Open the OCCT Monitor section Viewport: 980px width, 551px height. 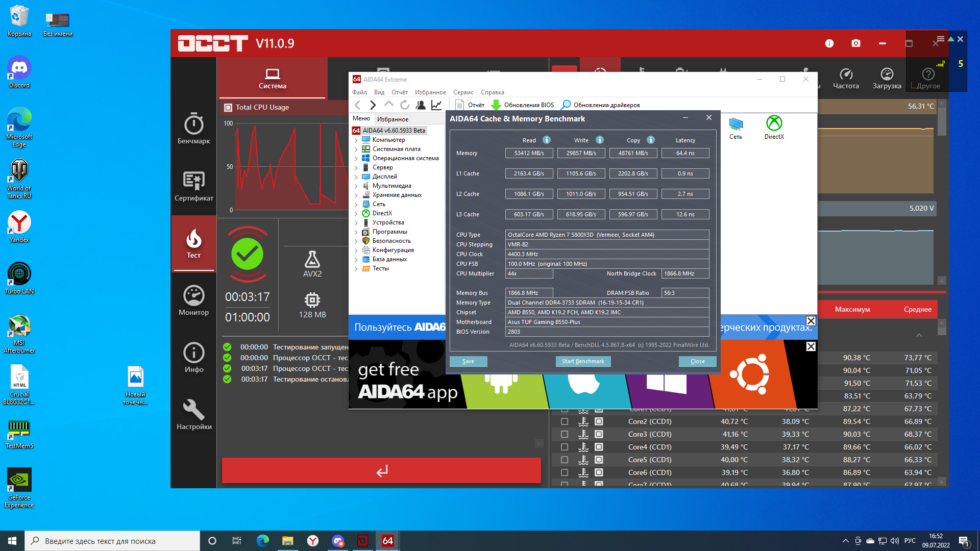point(193,300)
